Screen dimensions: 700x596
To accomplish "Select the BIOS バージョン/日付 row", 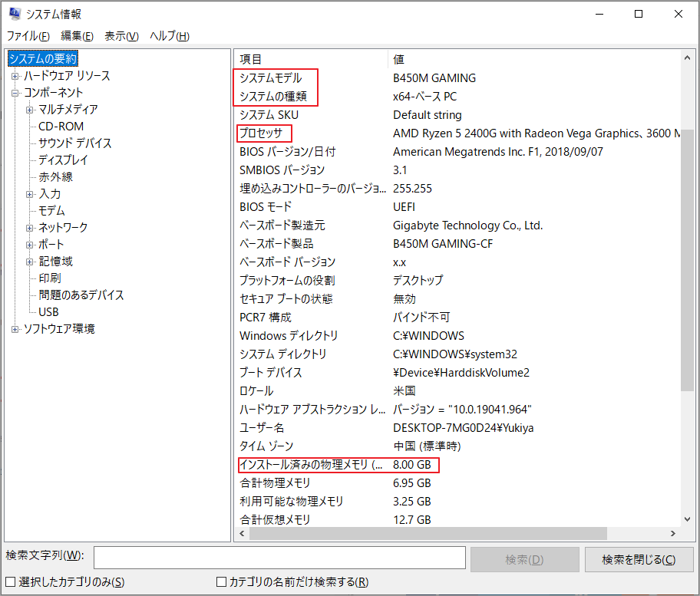I will (457, 152).
